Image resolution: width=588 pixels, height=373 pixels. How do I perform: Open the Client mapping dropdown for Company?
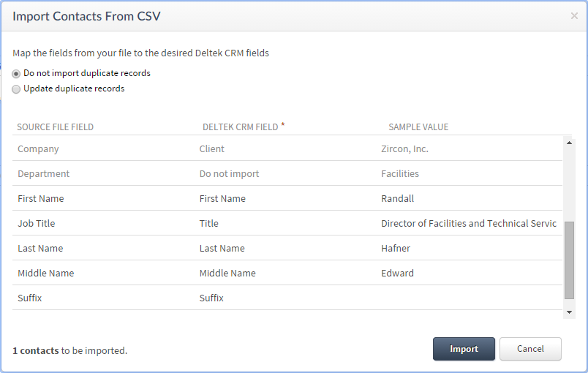point(212,149)
